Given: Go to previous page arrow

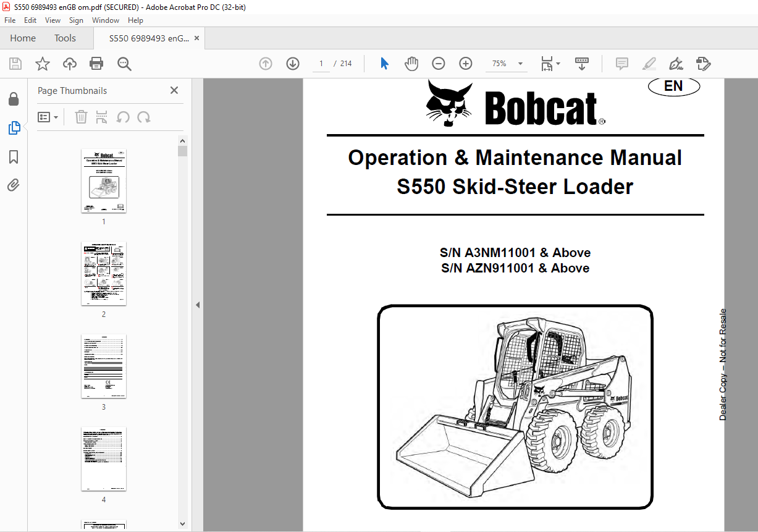Looking at the screenshot, I should click(266, 64).
